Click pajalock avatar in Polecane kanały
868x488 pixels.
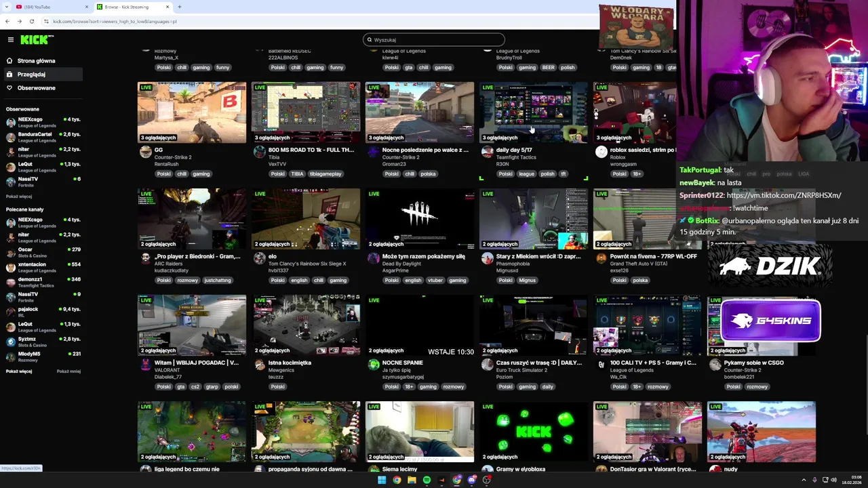point(10,312)
